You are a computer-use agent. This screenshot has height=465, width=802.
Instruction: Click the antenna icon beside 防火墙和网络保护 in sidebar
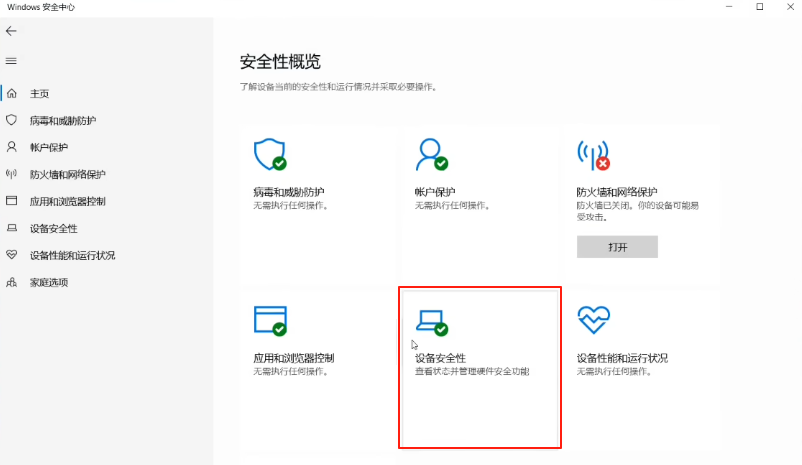11,174
